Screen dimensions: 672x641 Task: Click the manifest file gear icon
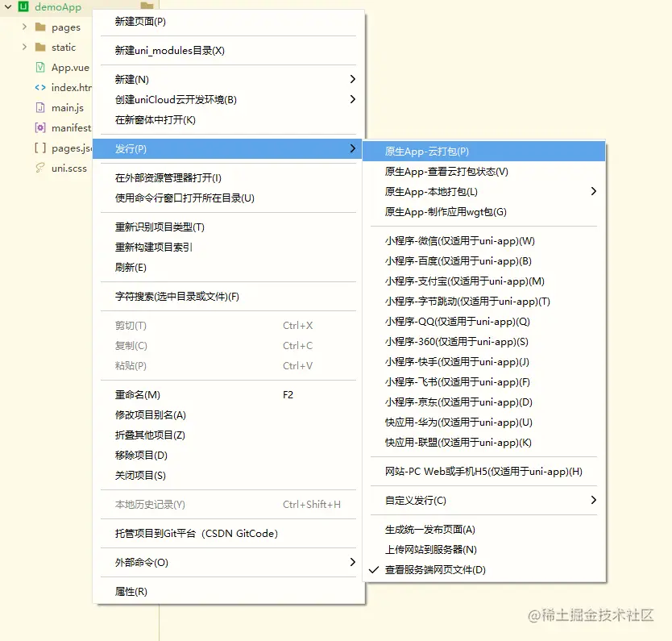pyautogui.click(x=40, y=127)
